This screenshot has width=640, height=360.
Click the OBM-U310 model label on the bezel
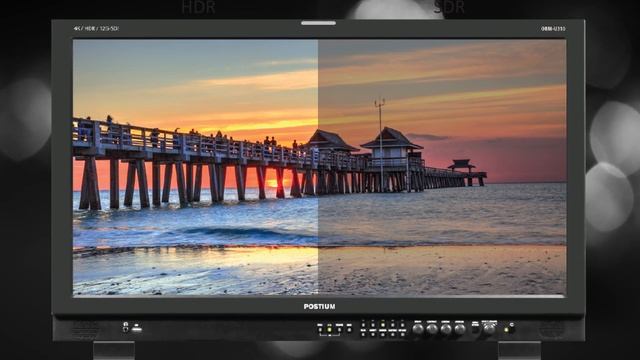point(553,29)
